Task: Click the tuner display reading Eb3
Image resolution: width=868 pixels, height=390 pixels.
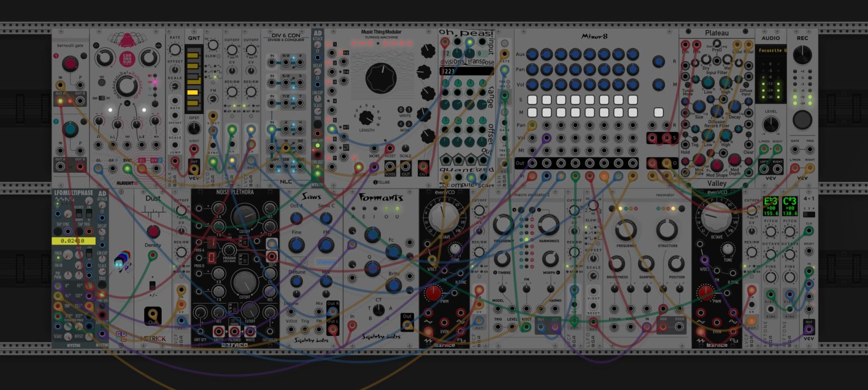Action: (x=770, y=206)
